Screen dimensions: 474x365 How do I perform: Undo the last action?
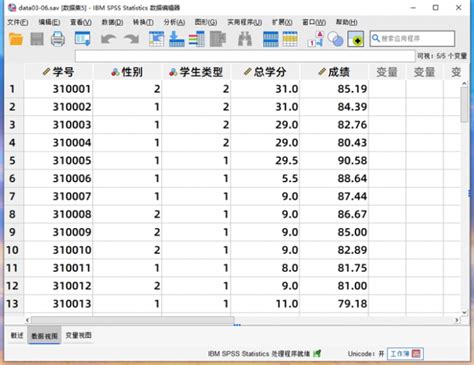108,39
